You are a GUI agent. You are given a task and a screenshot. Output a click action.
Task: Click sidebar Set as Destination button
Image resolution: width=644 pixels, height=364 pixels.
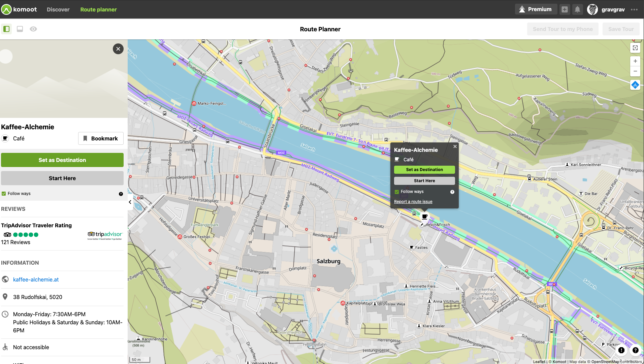pyautogui.click(x=62, y=160)
